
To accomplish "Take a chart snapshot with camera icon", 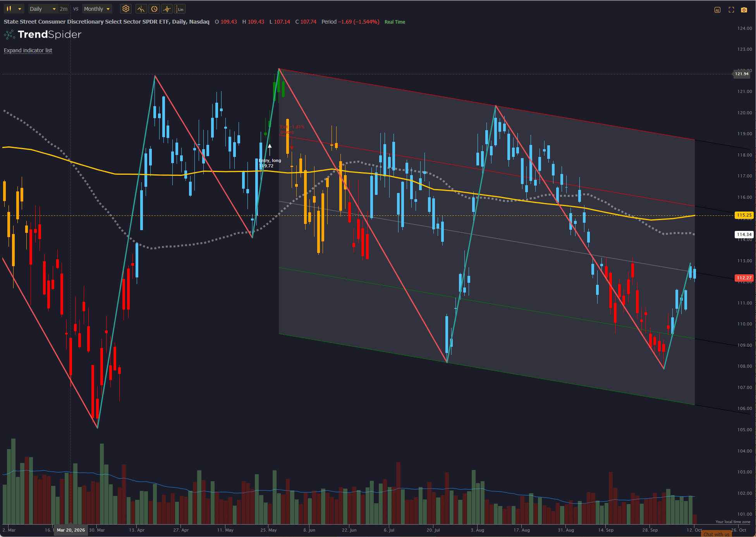I will click(744, 10).
